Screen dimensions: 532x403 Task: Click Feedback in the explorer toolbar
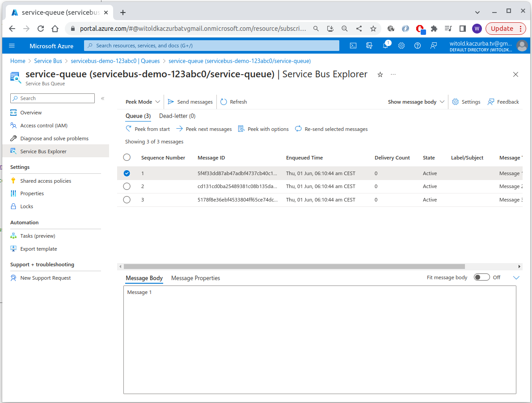coord(503,102)
